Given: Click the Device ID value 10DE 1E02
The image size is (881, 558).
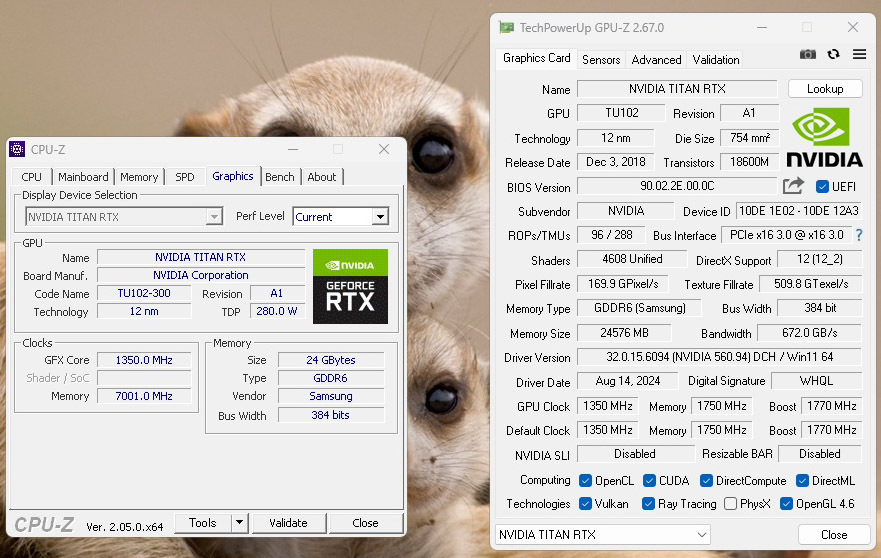Looking at the screenshot, I should [x=798, y=211].
